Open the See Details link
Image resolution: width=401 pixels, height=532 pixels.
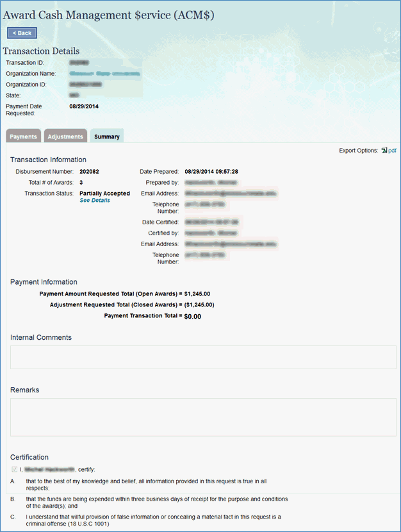pos(95,201)
